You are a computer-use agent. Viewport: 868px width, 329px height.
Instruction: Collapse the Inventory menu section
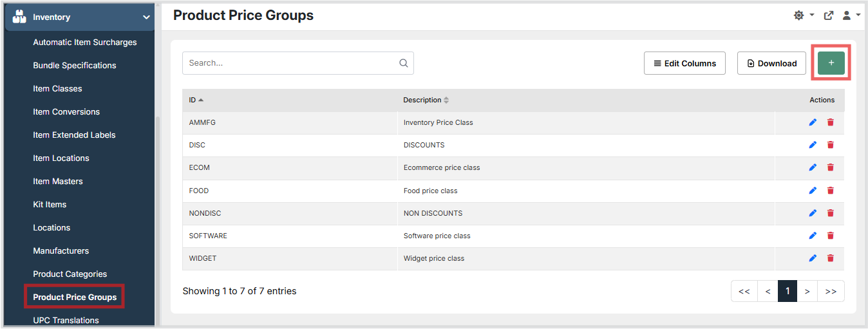pyautogui.click(x=146, y=17)
